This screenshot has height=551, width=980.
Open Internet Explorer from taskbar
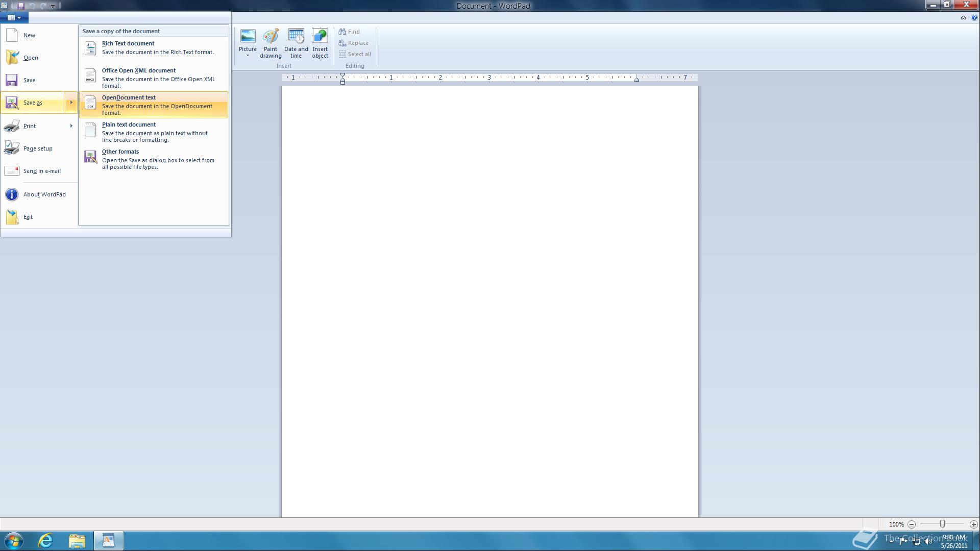[x=46, y=541]
